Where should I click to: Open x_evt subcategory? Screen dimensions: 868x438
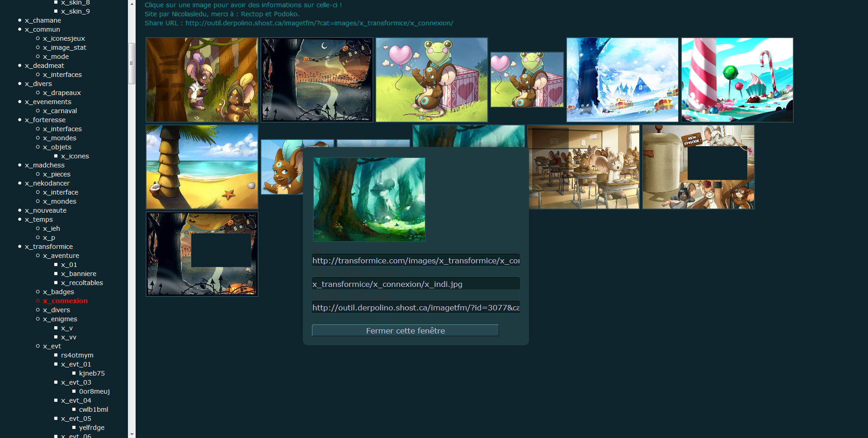52,346
